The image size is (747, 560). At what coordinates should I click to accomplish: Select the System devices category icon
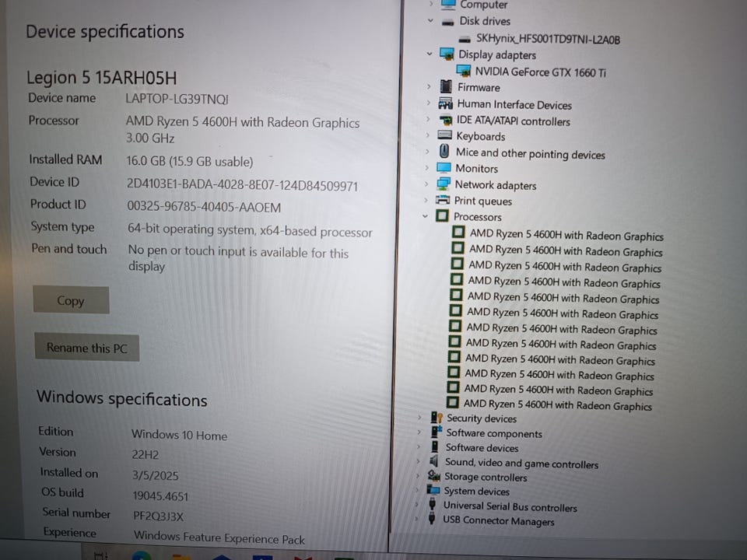pyautogui.click(x=433, y=489)
